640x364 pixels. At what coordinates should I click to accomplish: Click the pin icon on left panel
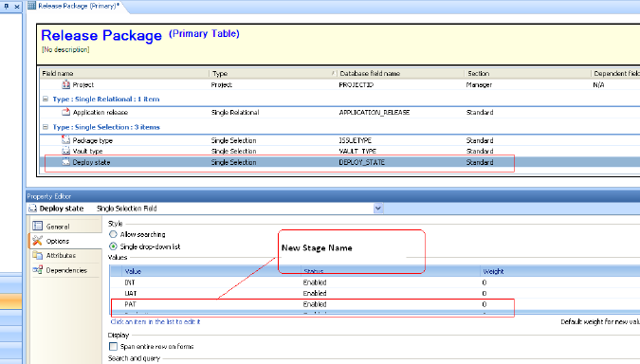(x=6, y=6)
